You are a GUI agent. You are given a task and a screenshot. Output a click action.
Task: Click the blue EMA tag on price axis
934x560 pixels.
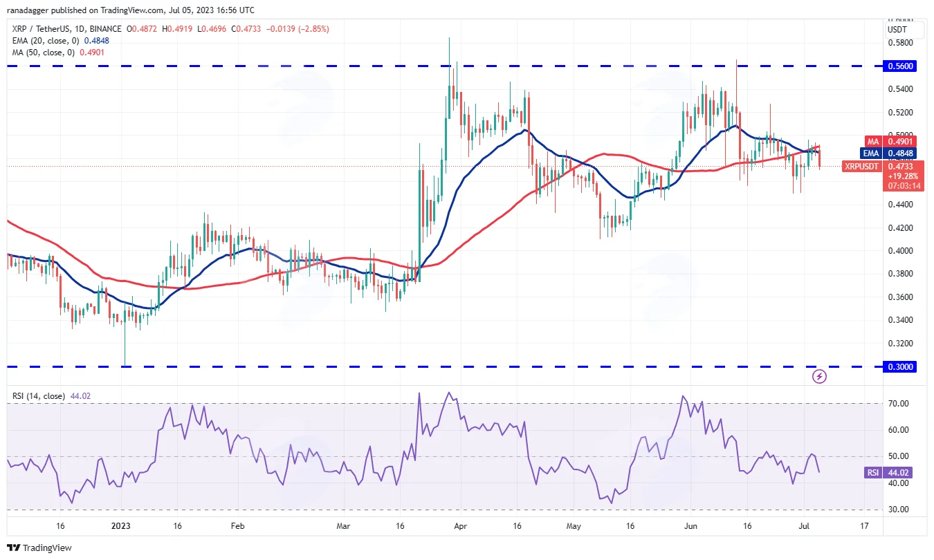pos(872,153)
